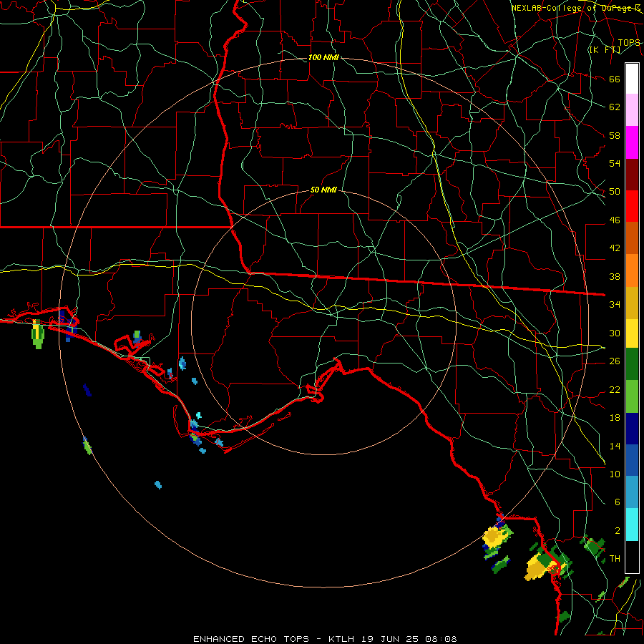Click the 14 legend value

point(615,446)
